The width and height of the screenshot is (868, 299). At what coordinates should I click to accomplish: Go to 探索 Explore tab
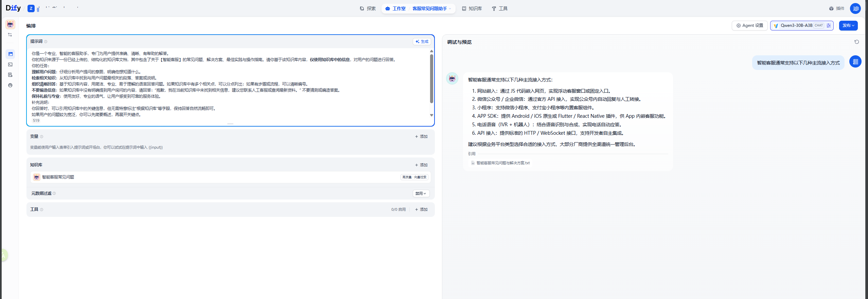pyautogui.click(x=368, y=8)
